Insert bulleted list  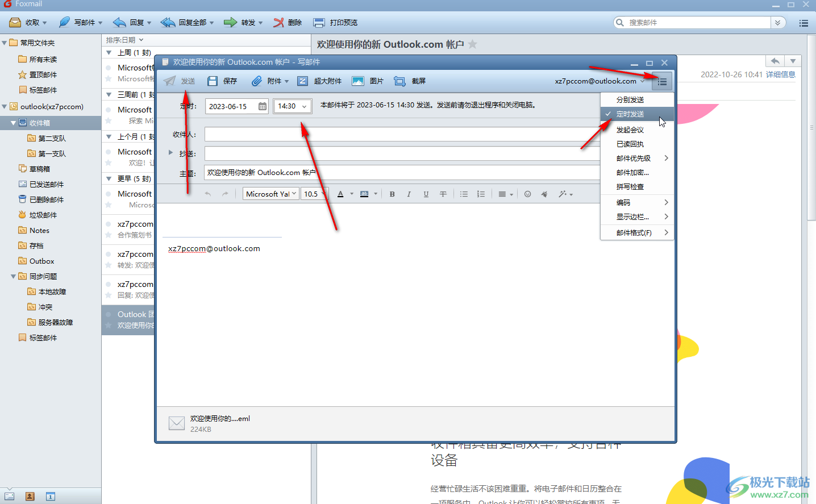464,194
